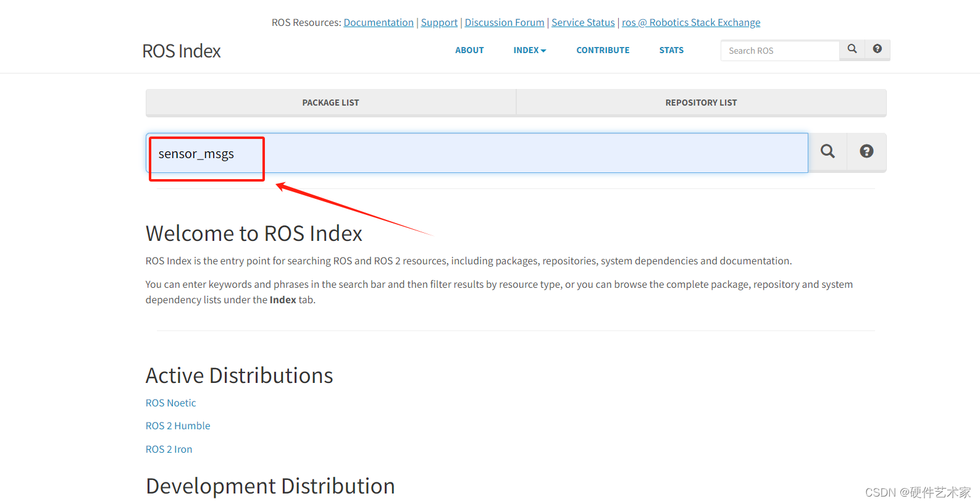Open ros @ Robotics Stack Exchange link
The height and width of the screenshot is (504, 980).
[691, 22]
